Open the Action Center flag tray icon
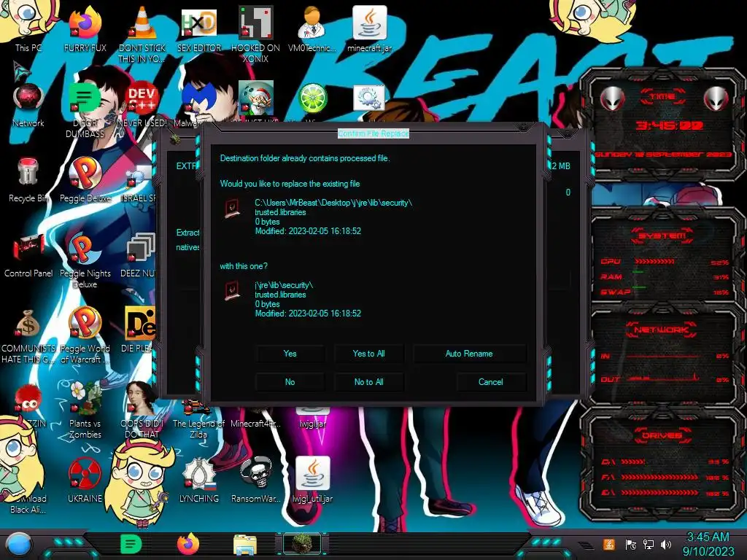The width and height of the screenshot is (747, 560). pos(631,545)
